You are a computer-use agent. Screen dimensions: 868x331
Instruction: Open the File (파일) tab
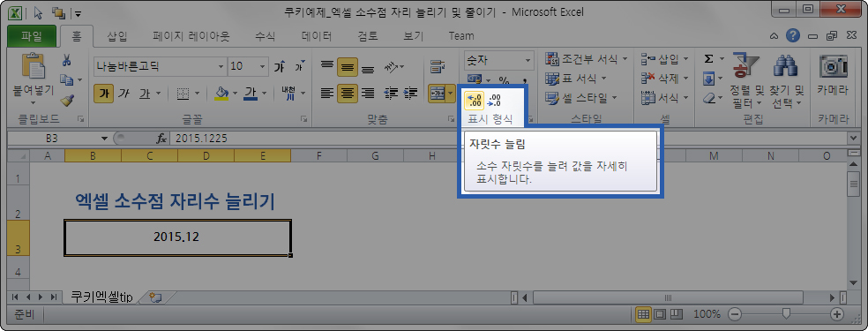pos(32,36)
